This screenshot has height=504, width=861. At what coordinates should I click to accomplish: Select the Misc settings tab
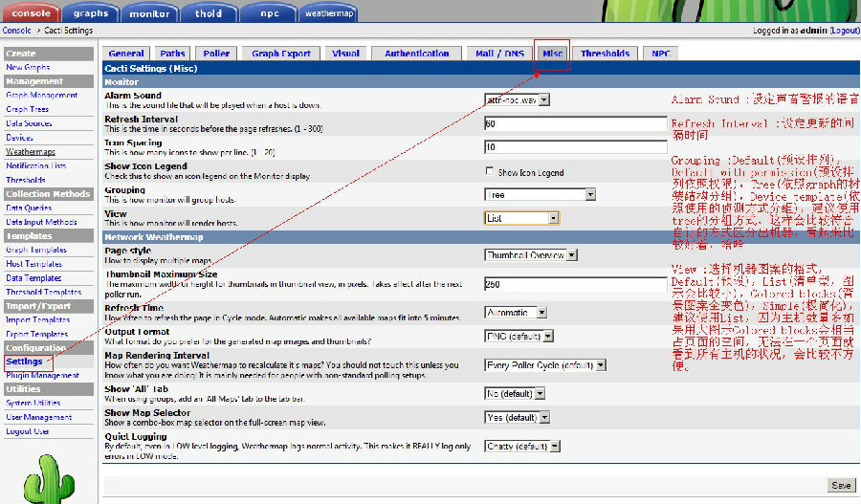[x=552, y=54]
